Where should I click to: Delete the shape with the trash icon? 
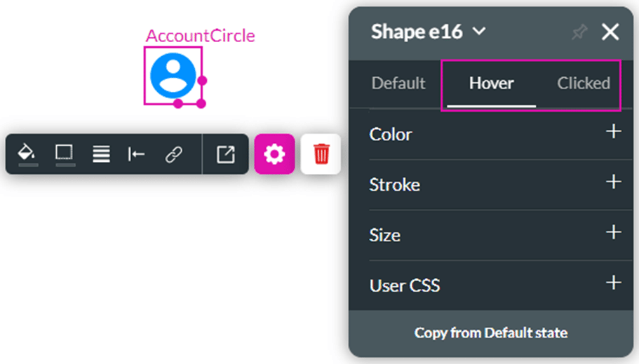coord(321,154)
